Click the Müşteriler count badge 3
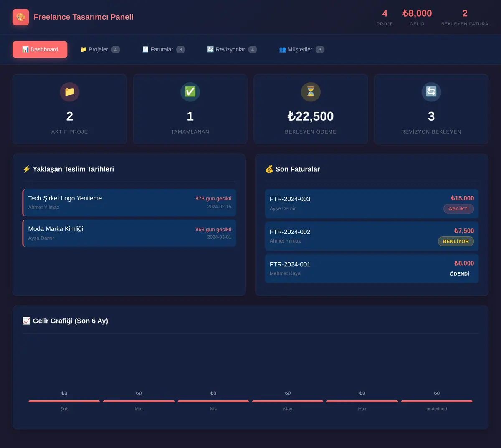Screen dimensions: 501x448 coord(320,50)
